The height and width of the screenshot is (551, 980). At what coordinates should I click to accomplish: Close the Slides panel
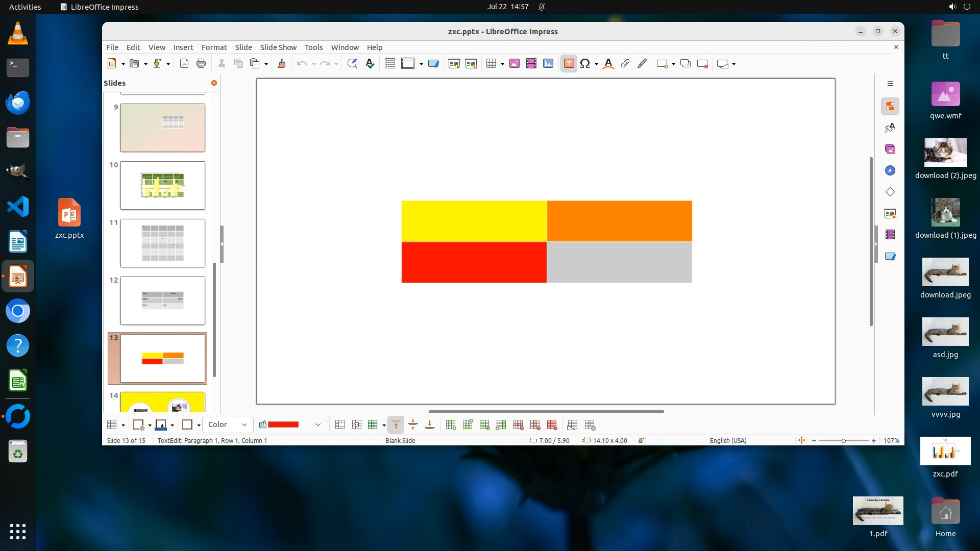214,83
